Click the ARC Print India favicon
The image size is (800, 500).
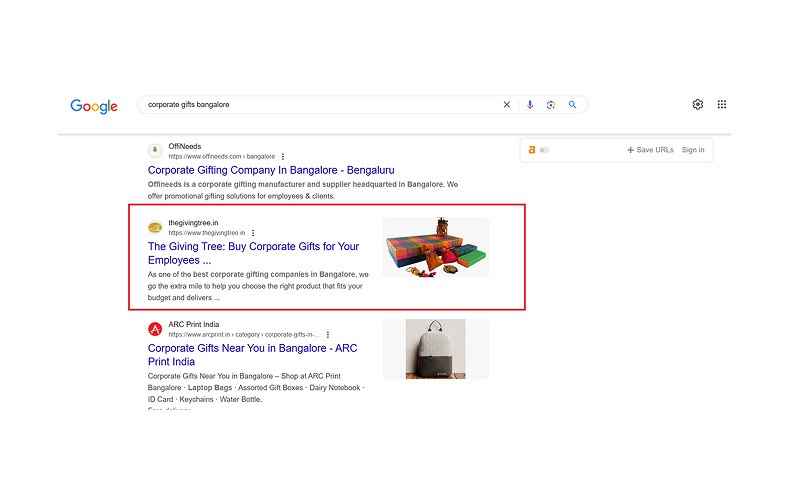pos(155,329)
